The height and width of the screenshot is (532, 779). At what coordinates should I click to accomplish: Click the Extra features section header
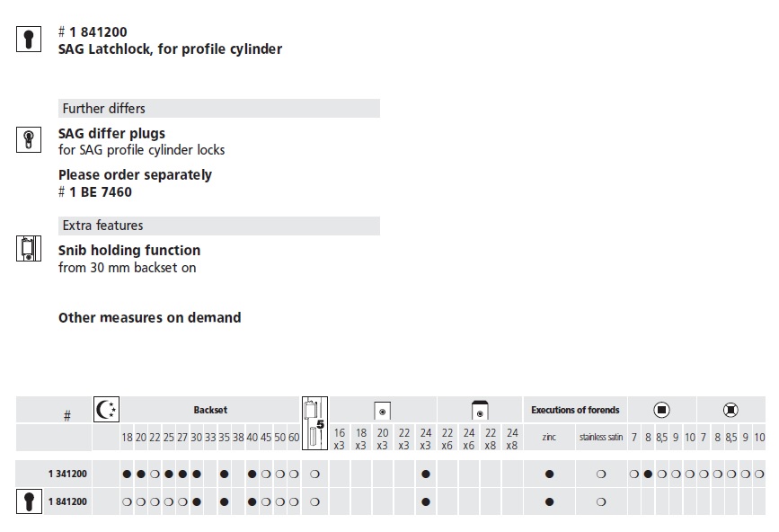pyautogui.click(x=219, y=226)
